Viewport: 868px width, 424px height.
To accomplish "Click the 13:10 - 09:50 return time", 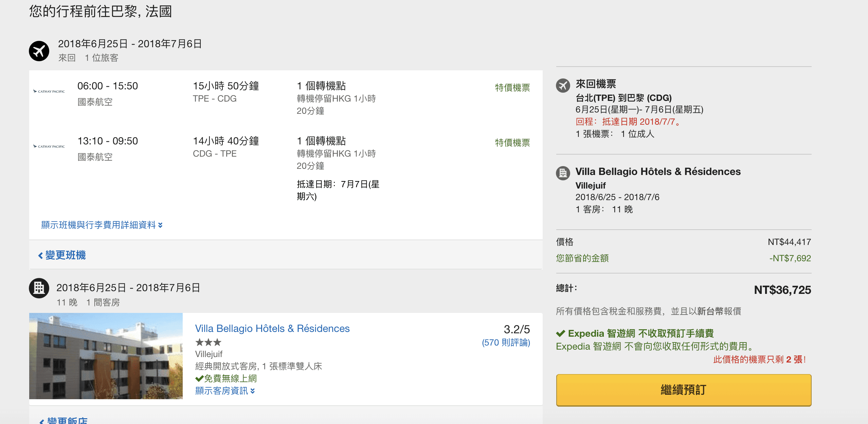I will [x=108, y=141].
